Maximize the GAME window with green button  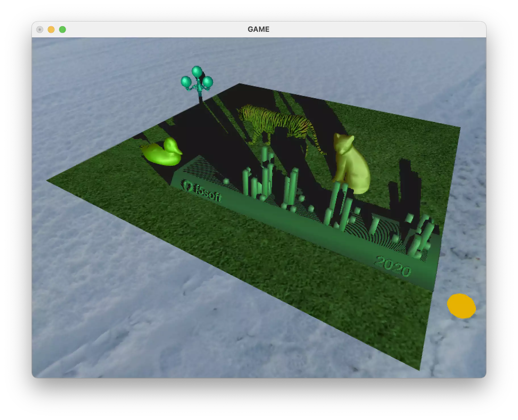tap(62, 30)
